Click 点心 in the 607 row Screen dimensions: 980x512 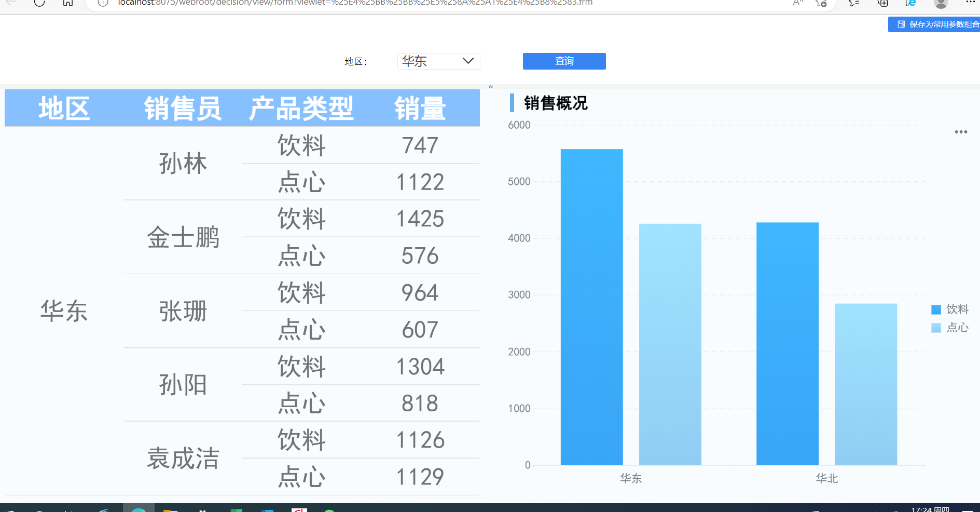[301, 330]
